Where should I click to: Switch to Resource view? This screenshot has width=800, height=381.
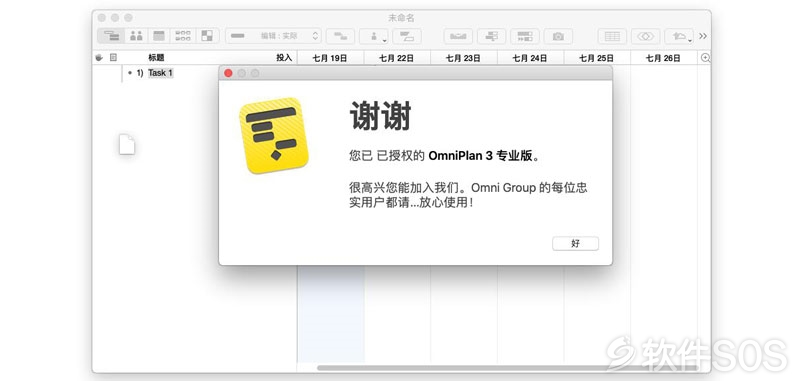click(136, 36)
